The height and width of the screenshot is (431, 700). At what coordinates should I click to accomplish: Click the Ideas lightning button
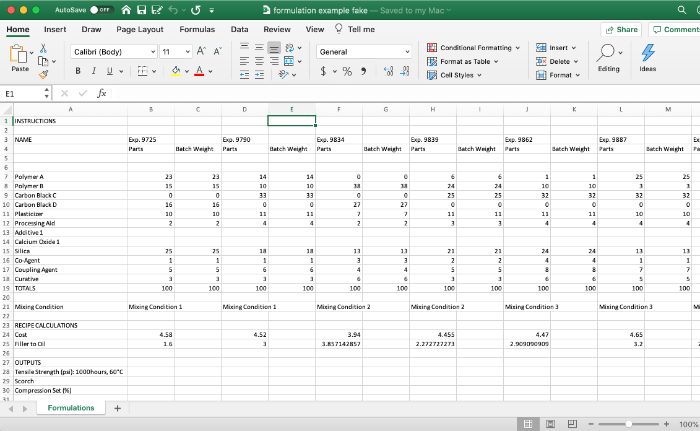tap(647, 58)
